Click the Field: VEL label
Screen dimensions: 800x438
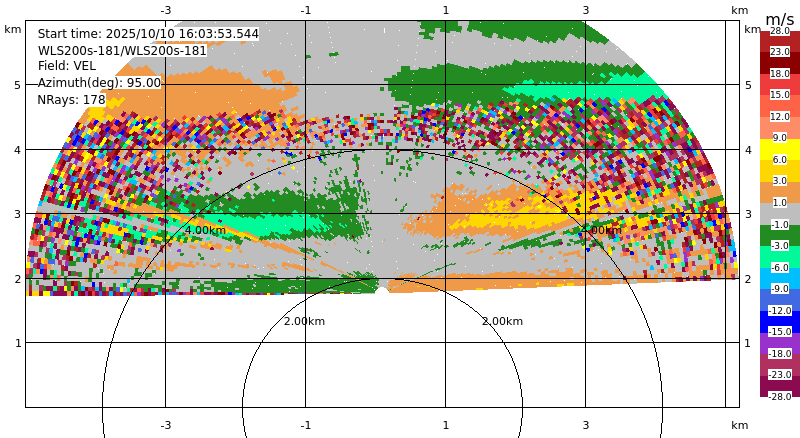(x=67, y=66)
